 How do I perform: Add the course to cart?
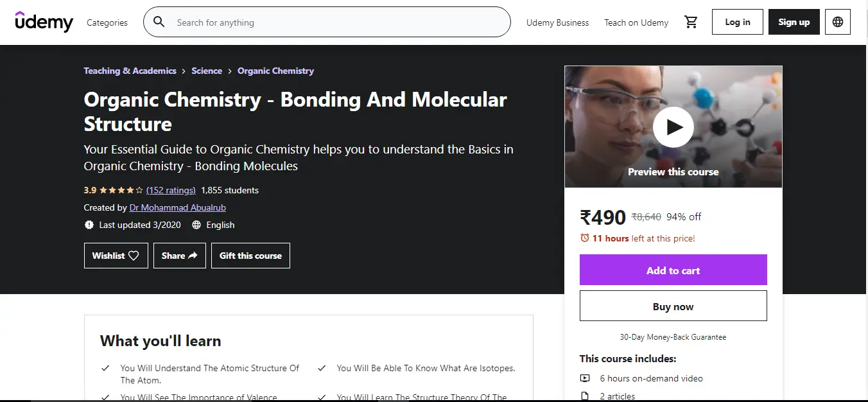[x=673, y=270]
